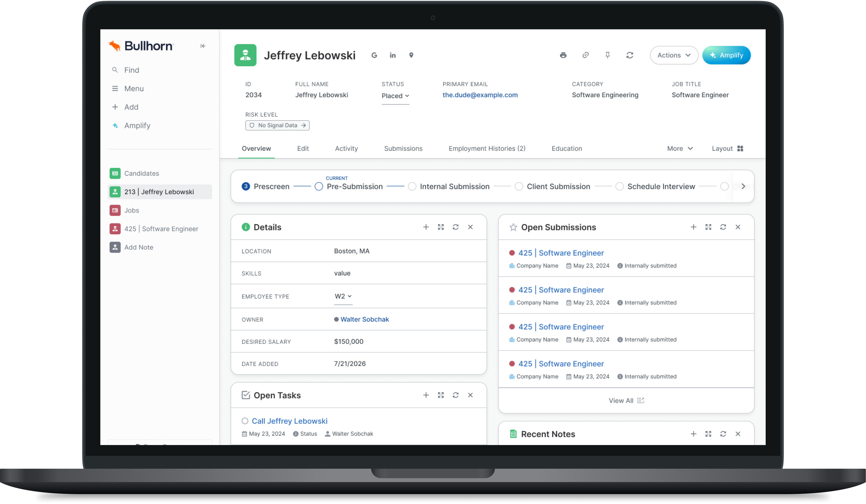Click the Amplify button
Image resolution: width=866 pixels, height=504 pixels.
(x=726, y=55)
